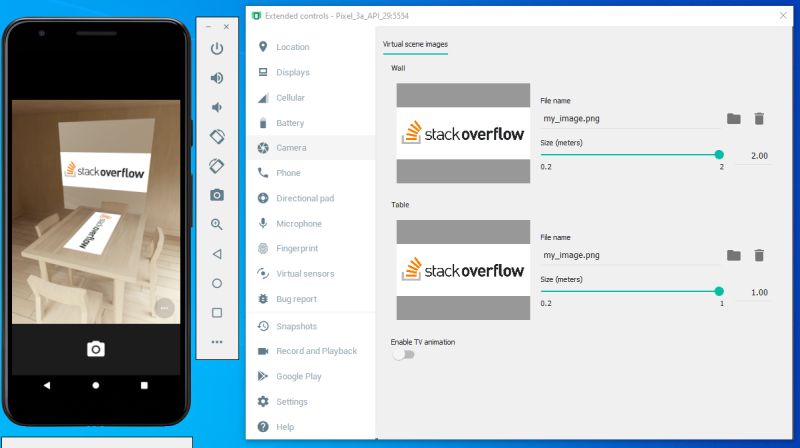Take a screenshot with the toolbar camera icon

(x=217, y=195)
